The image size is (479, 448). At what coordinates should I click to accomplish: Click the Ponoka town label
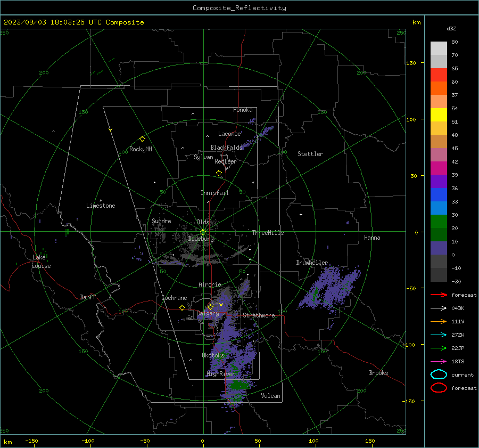click(243, 110)
